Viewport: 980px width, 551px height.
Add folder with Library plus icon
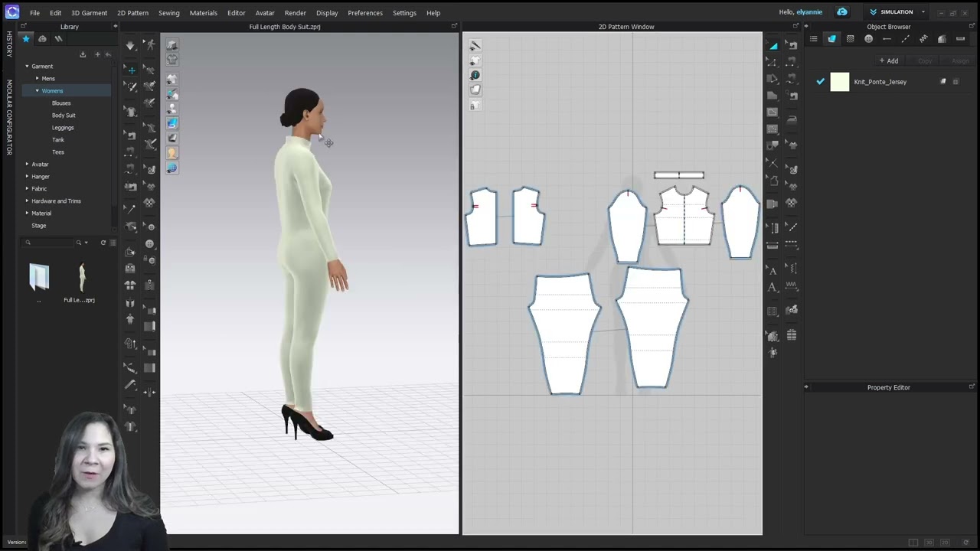(x=97, y=54)
